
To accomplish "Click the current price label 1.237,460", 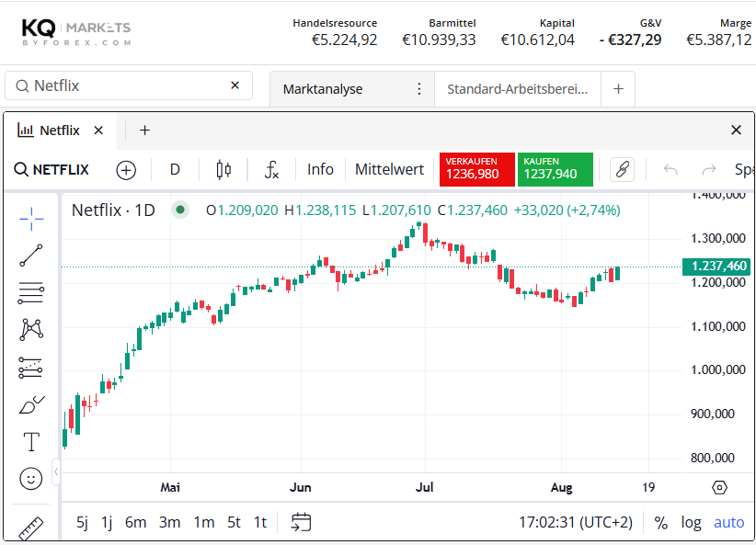I will tap(716, 266).
